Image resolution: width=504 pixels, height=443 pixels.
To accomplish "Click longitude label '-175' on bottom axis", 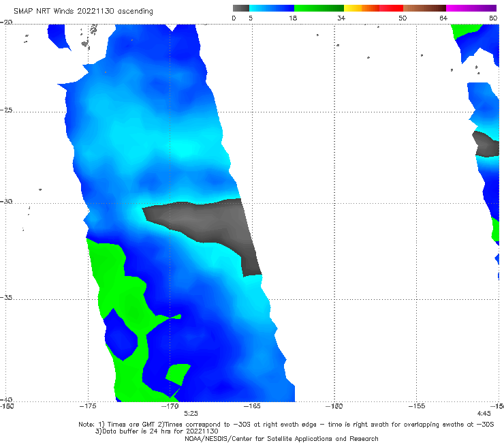I will (88, 406).
